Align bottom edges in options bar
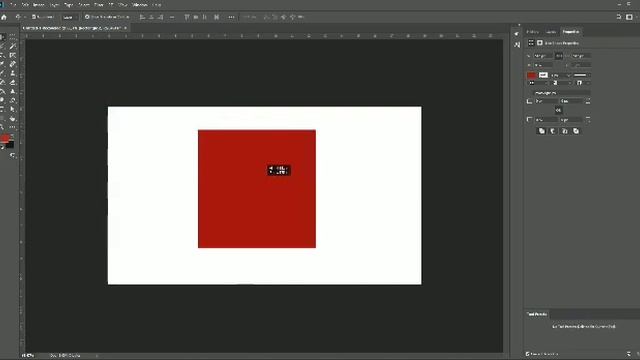Viewport: 640px width, 360px height. coord(204,17)
